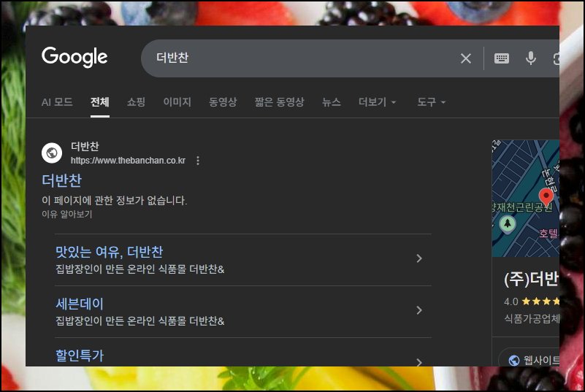Open the 짧은 동영상 tab
The width and height of the screenshot is (585, 392).
(x=279, y=101)
